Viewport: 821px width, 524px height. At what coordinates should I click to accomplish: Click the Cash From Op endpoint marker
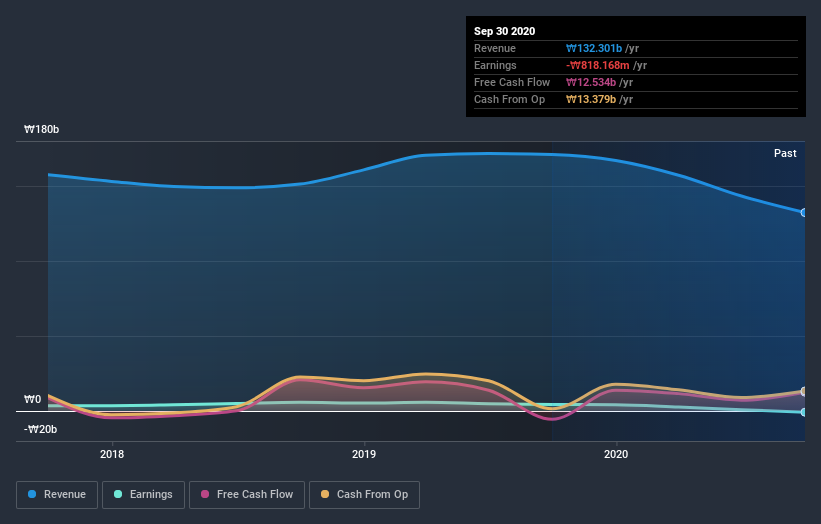pos(803,391)
